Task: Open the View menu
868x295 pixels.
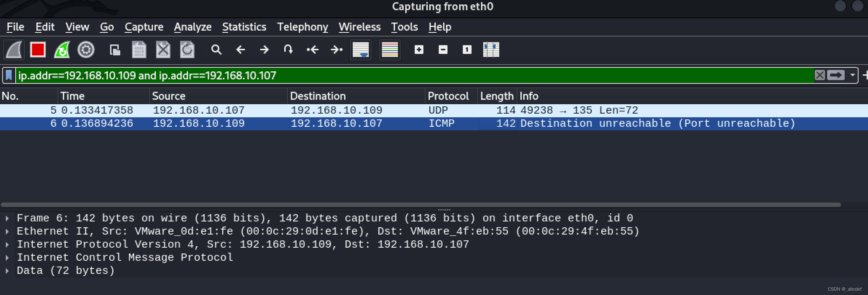Action: 77,27
